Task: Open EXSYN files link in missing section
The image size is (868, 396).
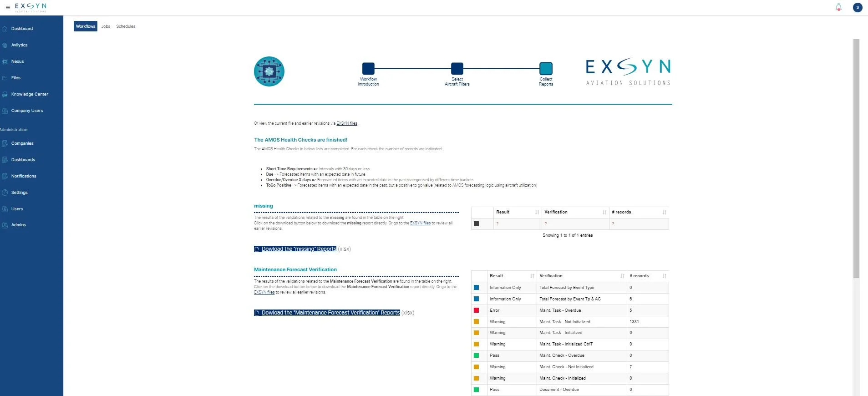Action: click(420, 223)
